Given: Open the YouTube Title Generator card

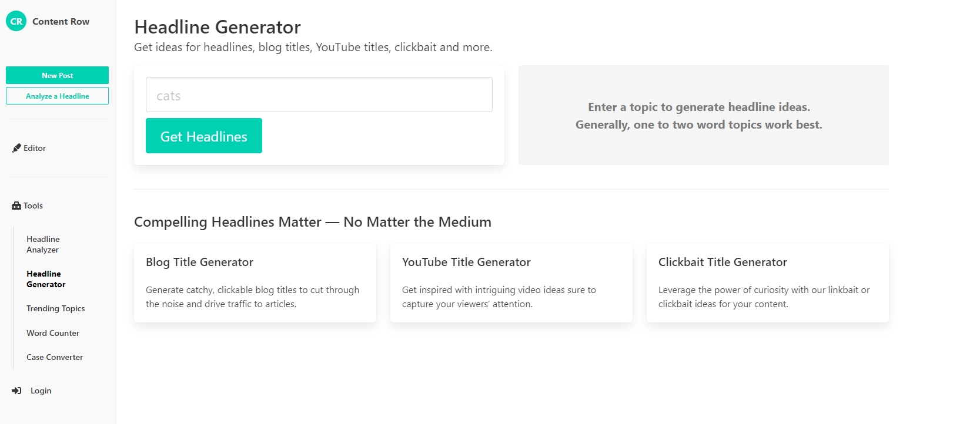Looking at the screenshot, I should tap(511, 282).
